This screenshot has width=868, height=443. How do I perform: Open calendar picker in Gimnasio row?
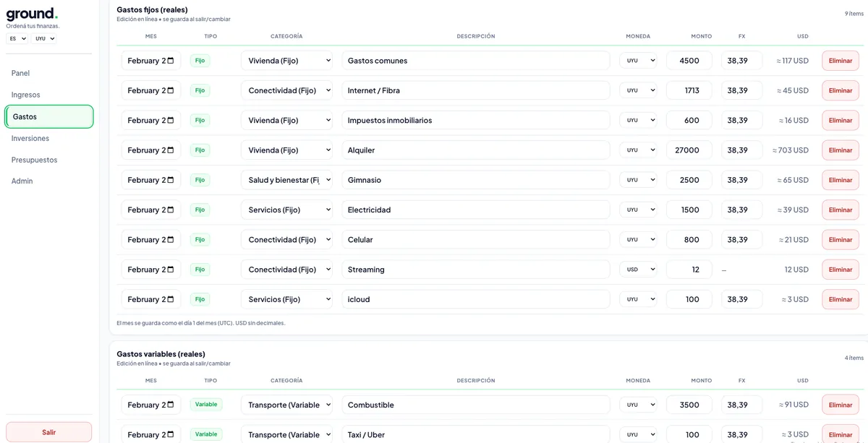coord(171,180)
